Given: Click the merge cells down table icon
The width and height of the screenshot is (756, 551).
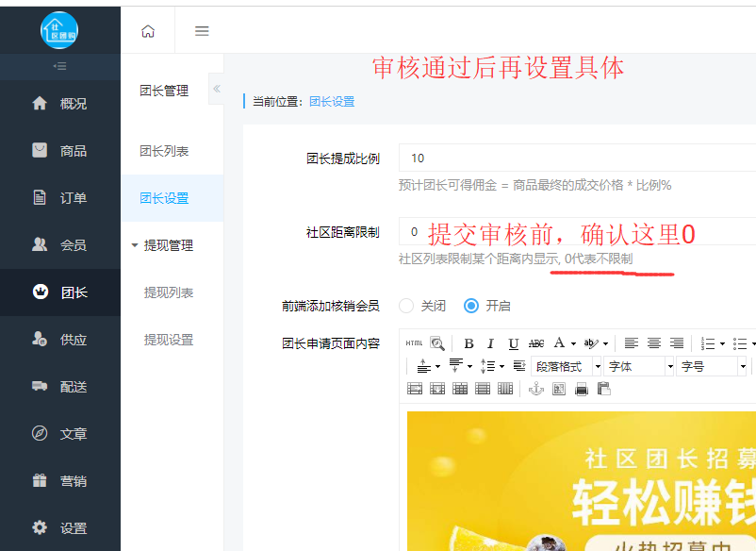Looking at the screenshot, I should 437,389.
